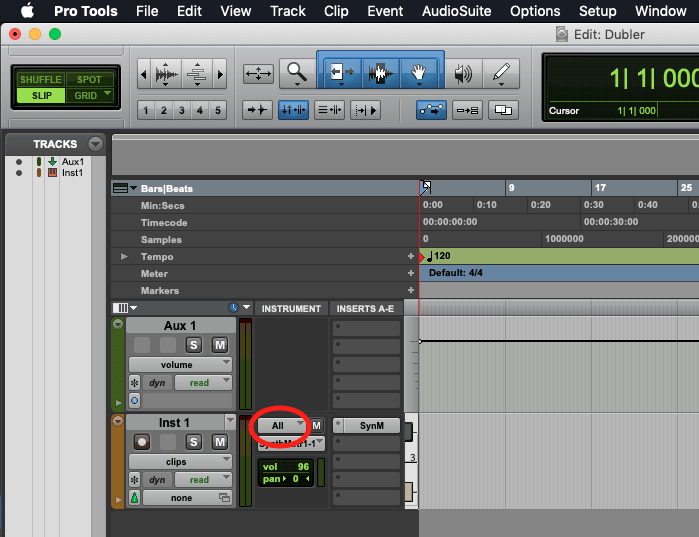The image size is (699, 537).
Task: Open the Edit window view selector
Action: (124, 308)
